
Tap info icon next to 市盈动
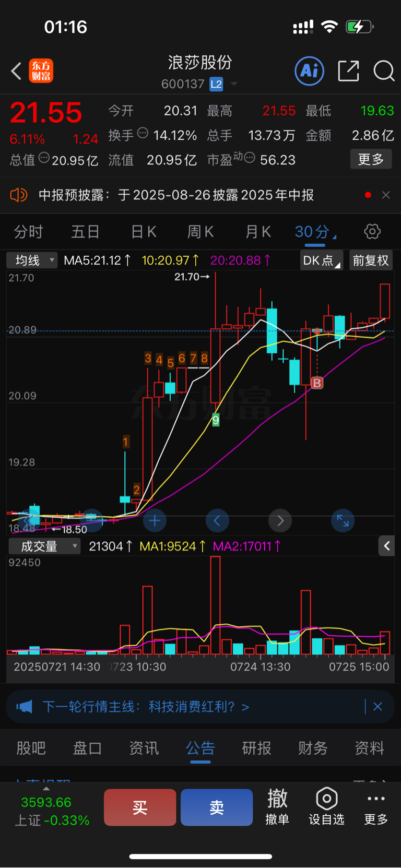[250, 158]
